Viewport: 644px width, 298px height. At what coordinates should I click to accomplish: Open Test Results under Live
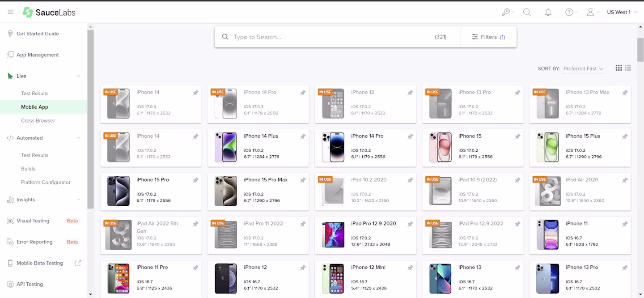pyautogui.click(x=35, y=94)
